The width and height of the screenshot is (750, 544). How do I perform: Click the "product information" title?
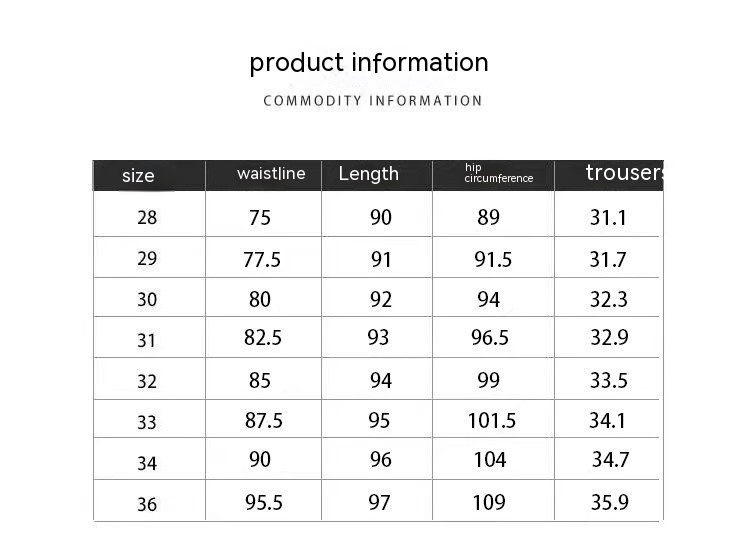369,63
